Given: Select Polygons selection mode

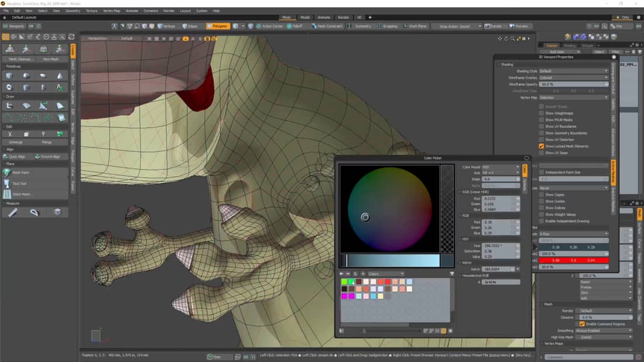Looking at the screenshot, I should (218, 26).
